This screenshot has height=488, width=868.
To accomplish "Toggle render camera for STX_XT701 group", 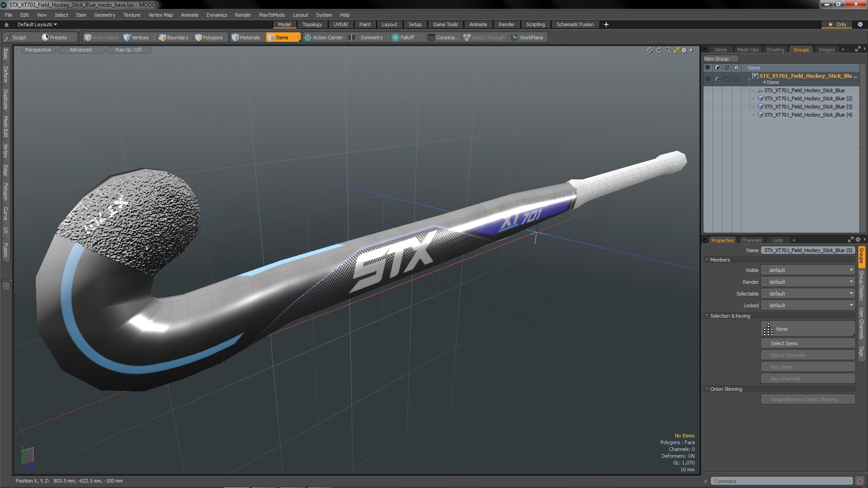I will pyautogui.click(x=717, y=79).
